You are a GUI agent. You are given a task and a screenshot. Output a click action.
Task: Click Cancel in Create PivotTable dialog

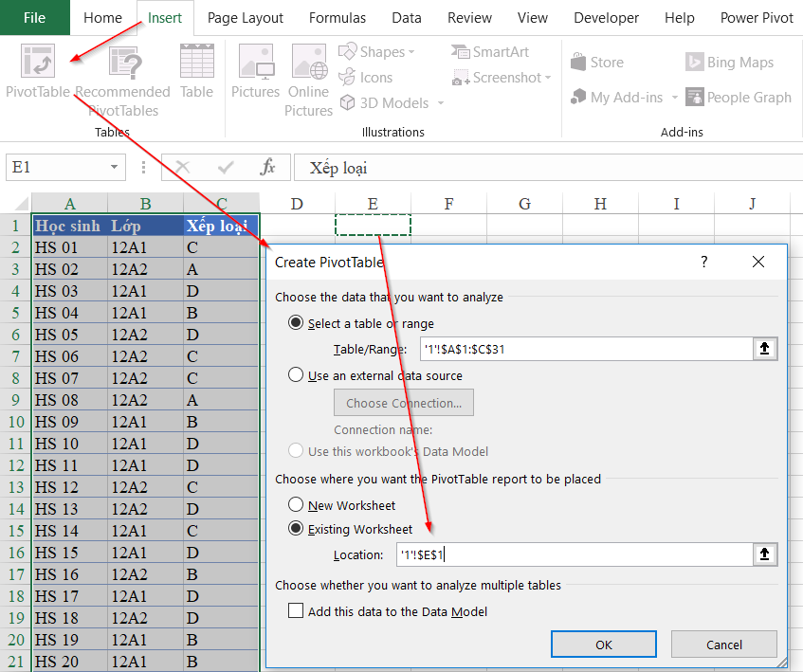(x=724, y=645)
